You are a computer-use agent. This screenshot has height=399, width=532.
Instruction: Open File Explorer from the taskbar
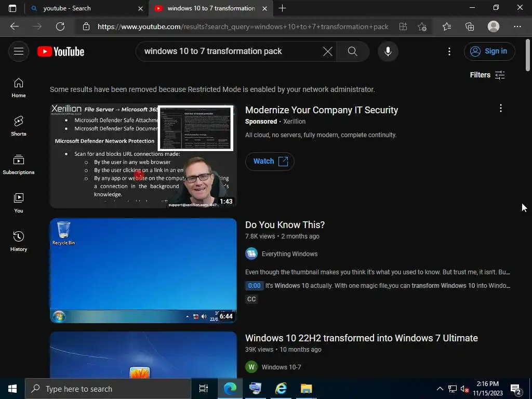pos(306,389)
